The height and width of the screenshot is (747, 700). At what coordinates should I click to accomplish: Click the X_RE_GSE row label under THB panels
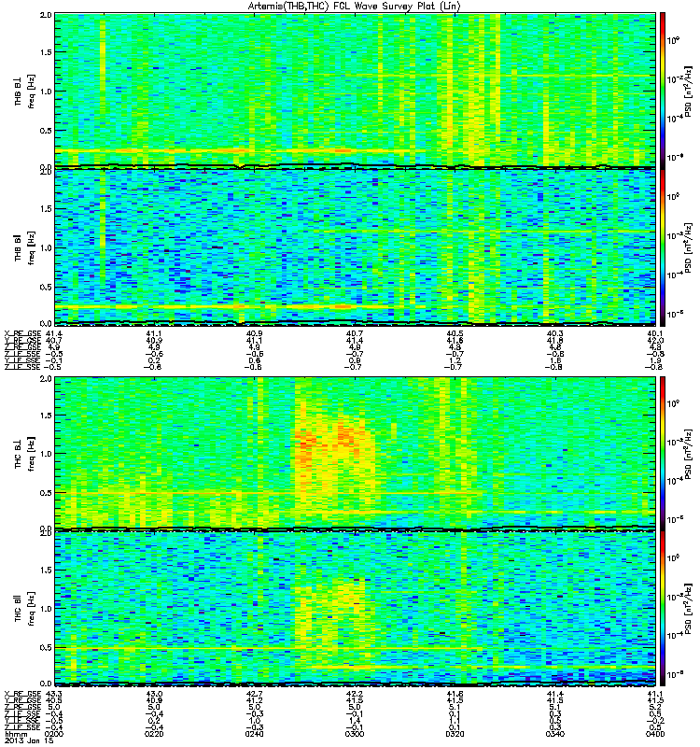coord(22,333)
